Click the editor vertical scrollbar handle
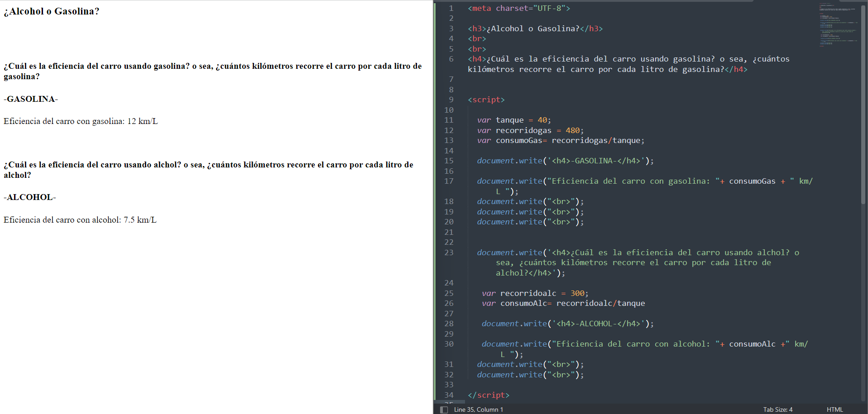868x414 pixels. pyautogui.click(x=863, y=104)
